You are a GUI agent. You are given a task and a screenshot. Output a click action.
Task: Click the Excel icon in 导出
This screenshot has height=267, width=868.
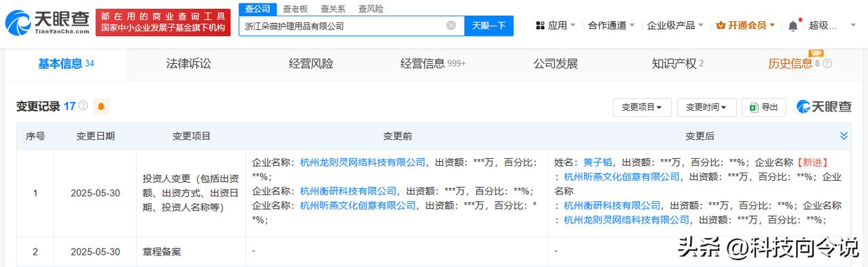pyautogui.click(x=753, y=107)
